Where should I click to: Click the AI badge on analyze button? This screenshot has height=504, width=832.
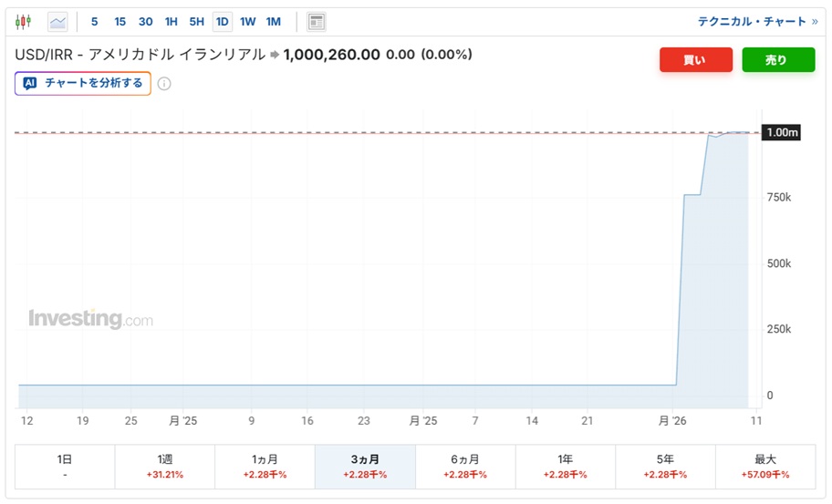click(x=30, y=83)
